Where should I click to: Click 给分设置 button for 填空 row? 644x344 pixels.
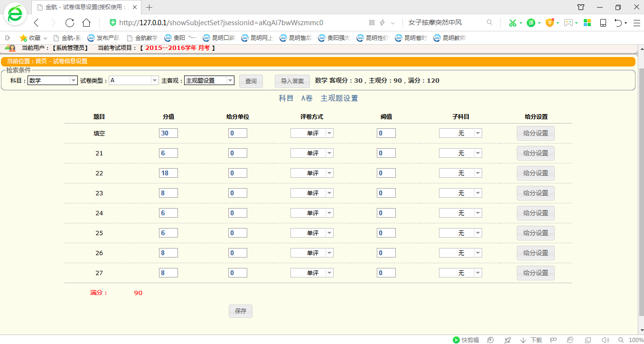pyautogui.click(x=536, y=134)
